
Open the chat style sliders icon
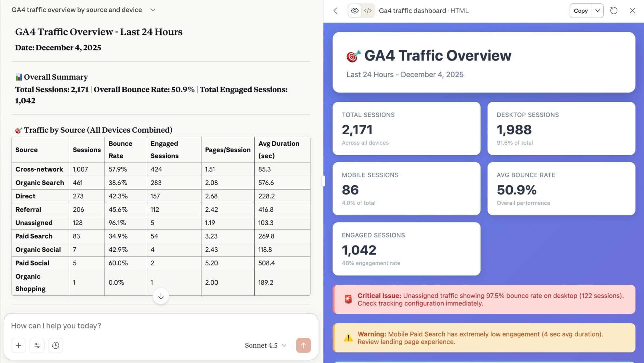pyautogui.click(x=37, y=345)
